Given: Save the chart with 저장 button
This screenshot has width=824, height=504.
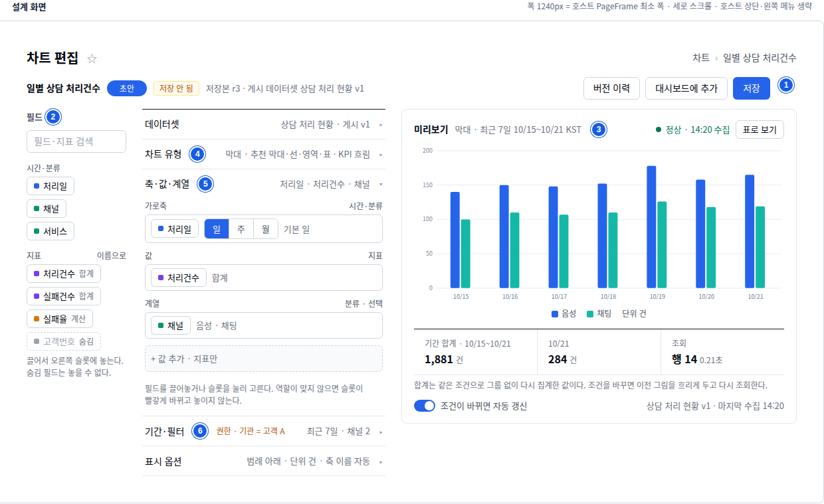Looking at the screenshot, I should coord(752,88).
